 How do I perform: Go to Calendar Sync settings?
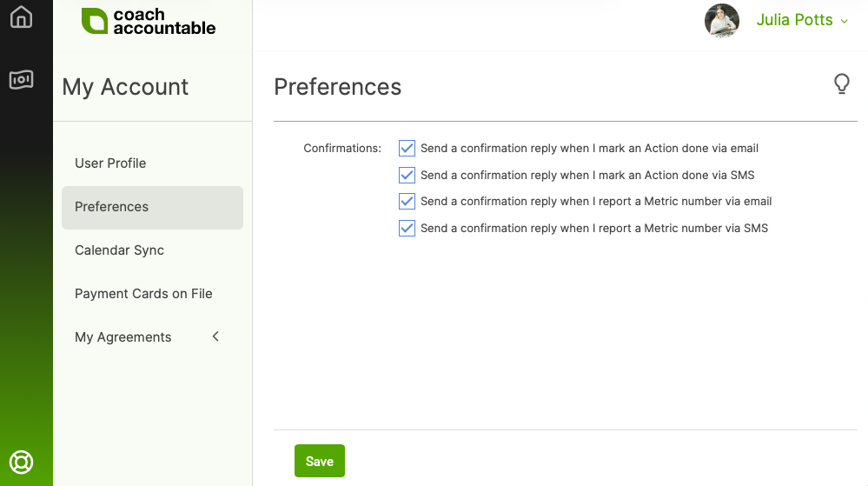tap(119, 250)
